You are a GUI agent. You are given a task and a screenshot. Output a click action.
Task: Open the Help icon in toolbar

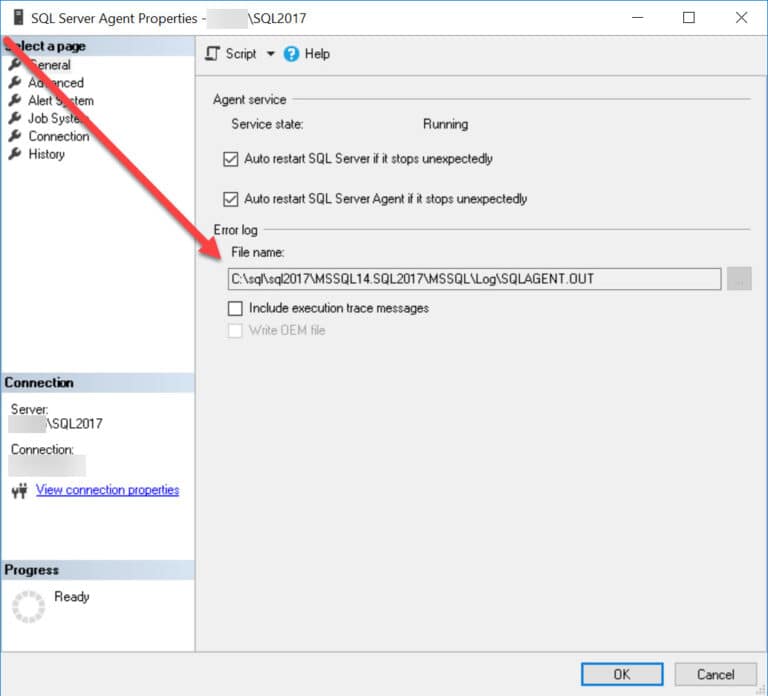292,54
